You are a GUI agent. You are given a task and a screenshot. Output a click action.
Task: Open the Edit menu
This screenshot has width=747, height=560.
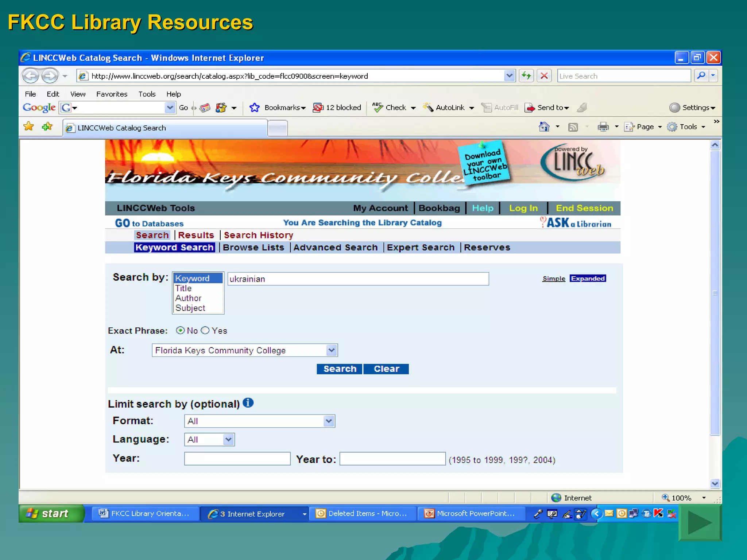[53, 94]
